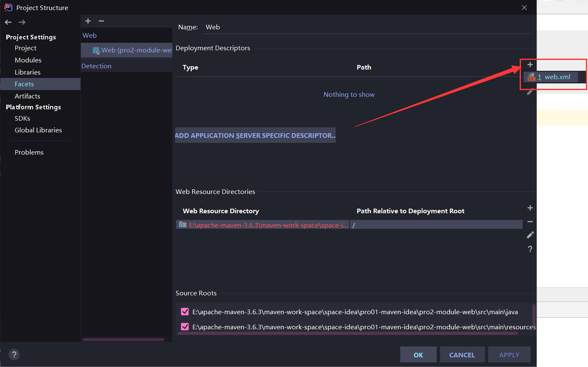Select Facets settings page
This screenshot has height=367, width=588.
click(40, 84)
